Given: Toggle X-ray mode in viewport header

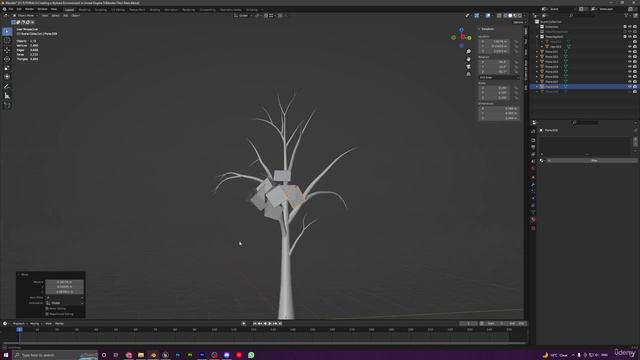Looking at the screenshot, I should point(499,16).
